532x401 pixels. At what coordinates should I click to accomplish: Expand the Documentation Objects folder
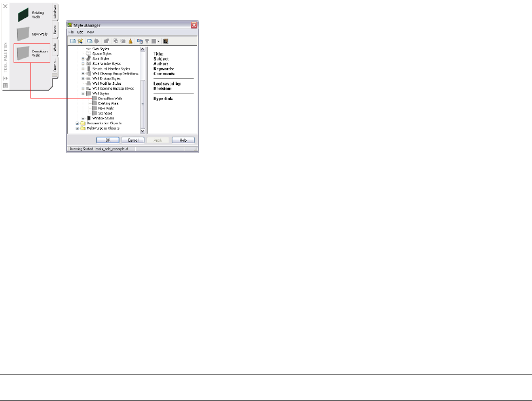coord(77,123)
